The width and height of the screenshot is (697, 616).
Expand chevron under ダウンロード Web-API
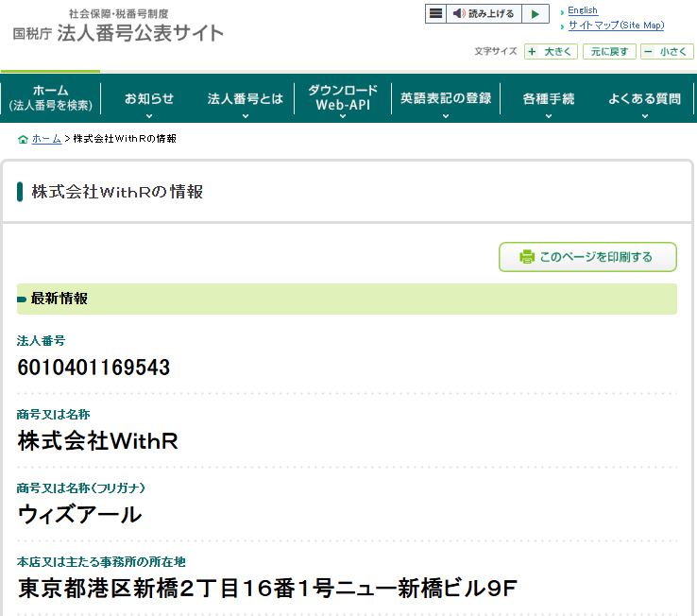pos(343,116)
